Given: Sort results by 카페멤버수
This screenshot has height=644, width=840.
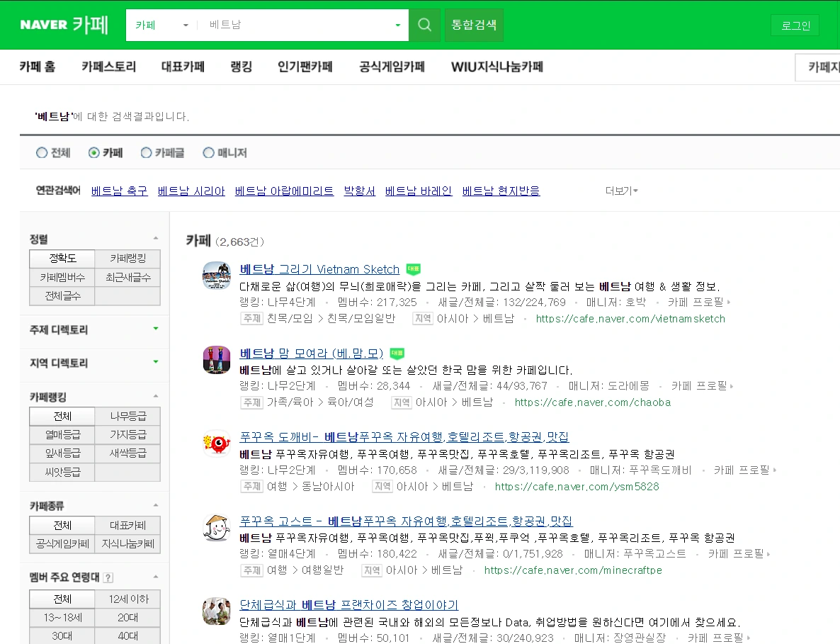Looking at the screenshot, I should click(x=62, y=277).
